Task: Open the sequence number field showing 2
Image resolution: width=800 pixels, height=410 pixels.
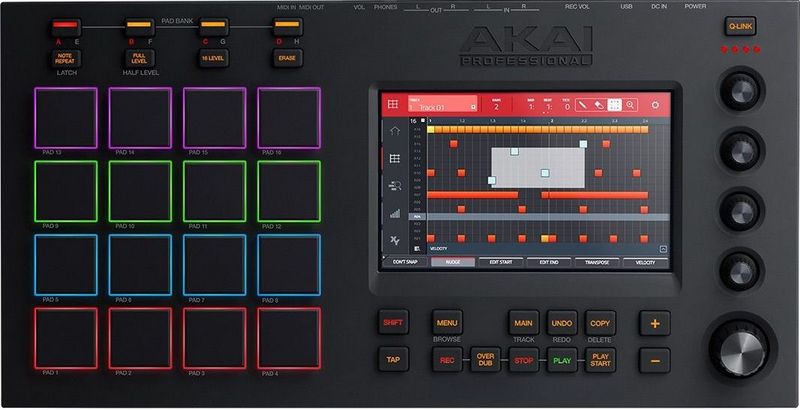Action: (496, 104)
